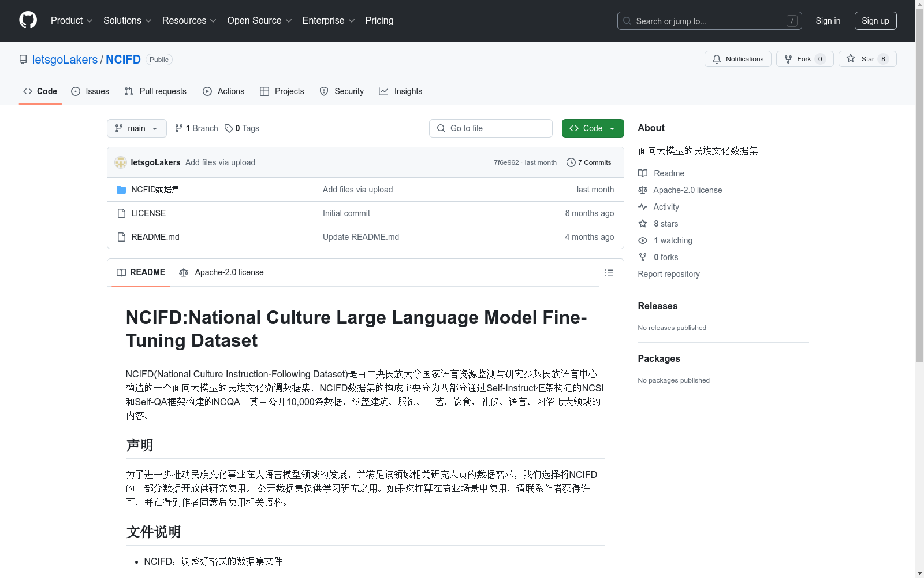Focus the Search or jump to field
The image size is (924, 578).
coord(709,21)
